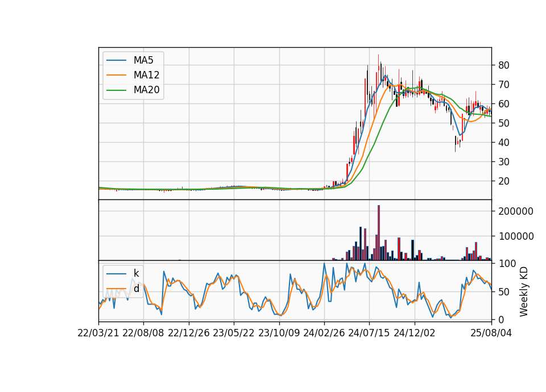Viewport: 546px width, 392px height.
Task: Click the 20 price axis tick
Action: (504, 181)
